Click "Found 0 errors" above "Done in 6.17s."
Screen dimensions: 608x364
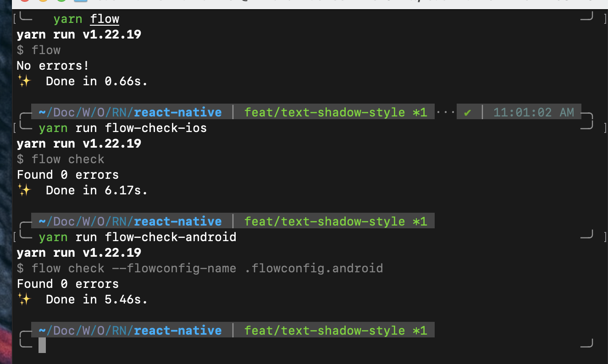(x=68, y=175)
